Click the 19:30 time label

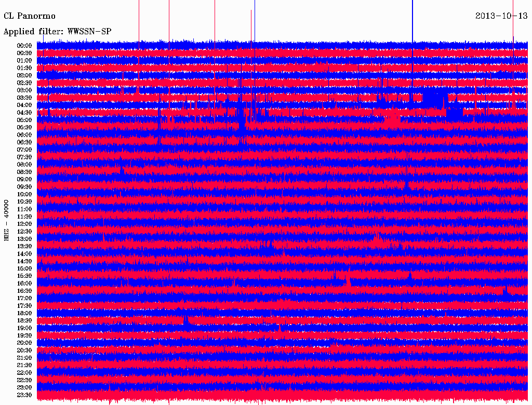coord(24,335)
